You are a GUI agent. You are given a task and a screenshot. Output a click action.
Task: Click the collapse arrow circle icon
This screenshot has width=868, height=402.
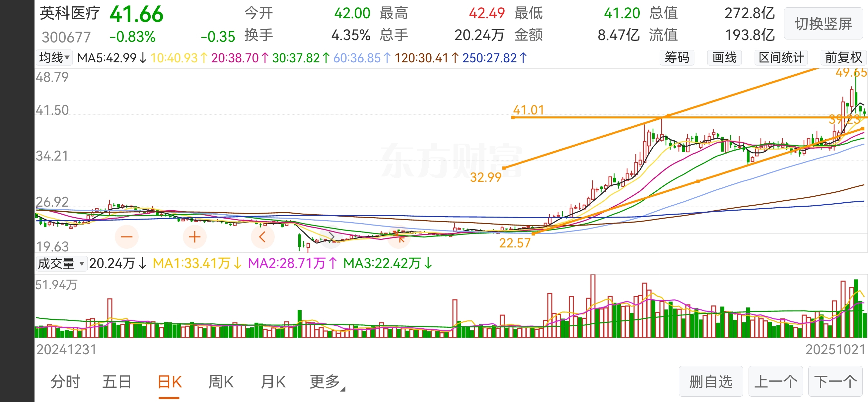399,237
